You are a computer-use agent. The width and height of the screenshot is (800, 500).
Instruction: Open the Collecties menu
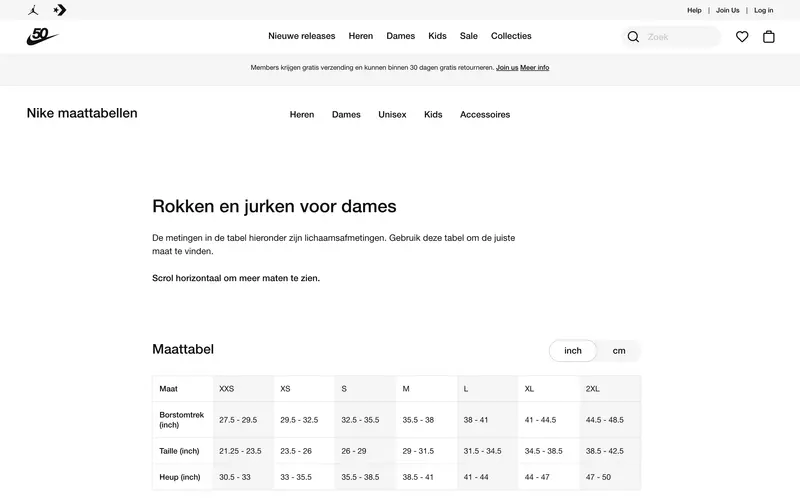[x=511, y=36]
